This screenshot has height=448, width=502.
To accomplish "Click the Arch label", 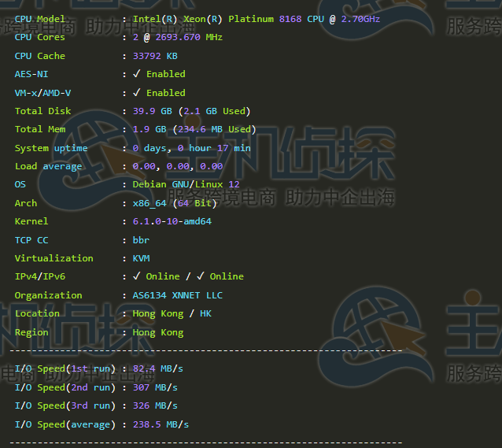I will [x=26, y=203].
